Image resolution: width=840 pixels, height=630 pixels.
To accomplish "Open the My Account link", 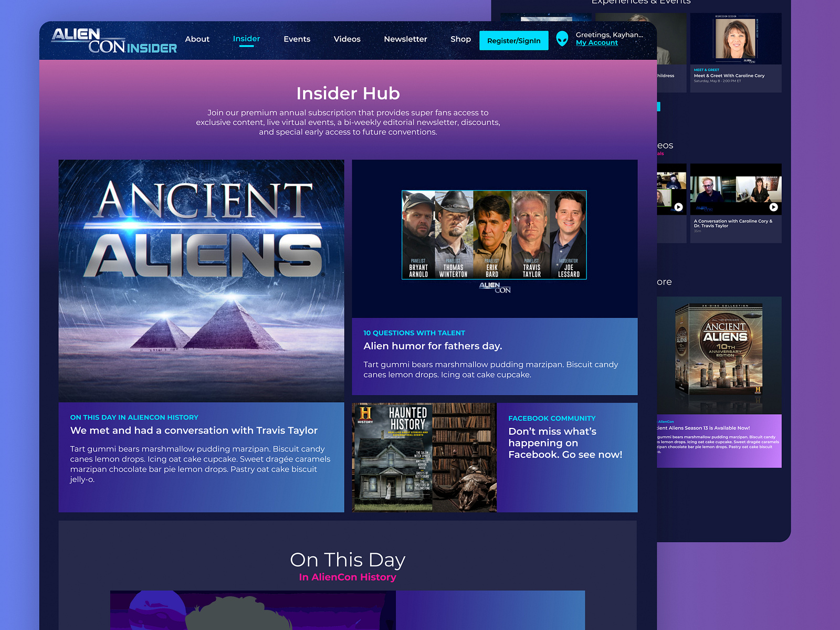I will pyautogui.click(x=597, y=43).
